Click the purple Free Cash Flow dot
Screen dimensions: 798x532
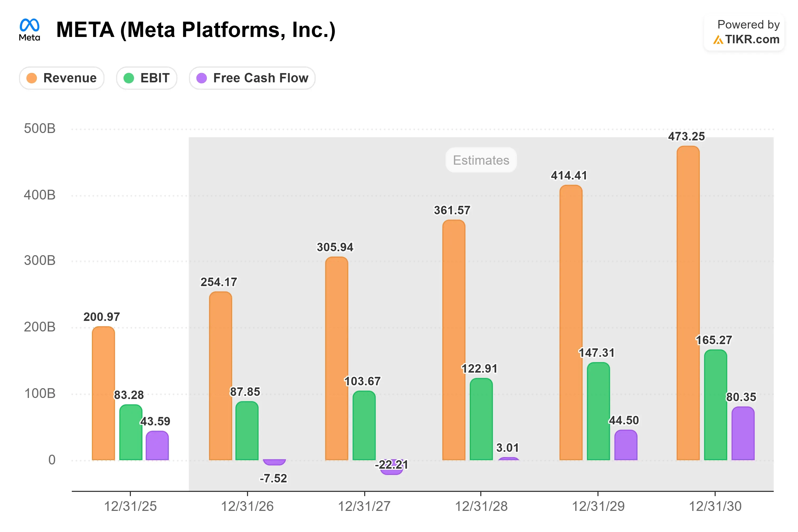click(x=202, y=78)
